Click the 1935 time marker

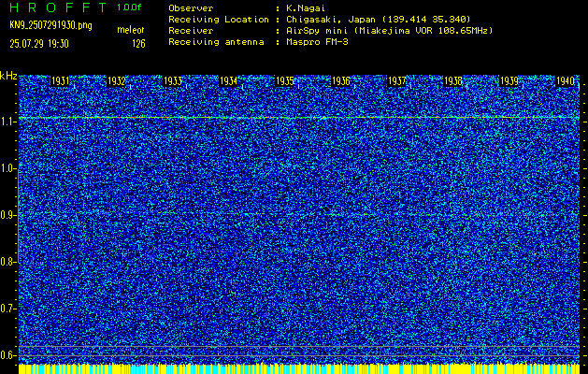(284, 81)
